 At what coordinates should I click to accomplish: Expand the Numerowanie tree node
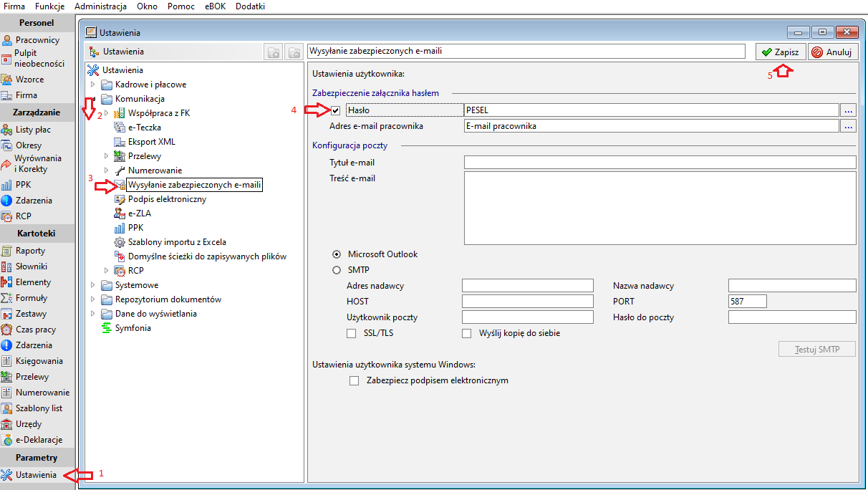tap(106, 170)
